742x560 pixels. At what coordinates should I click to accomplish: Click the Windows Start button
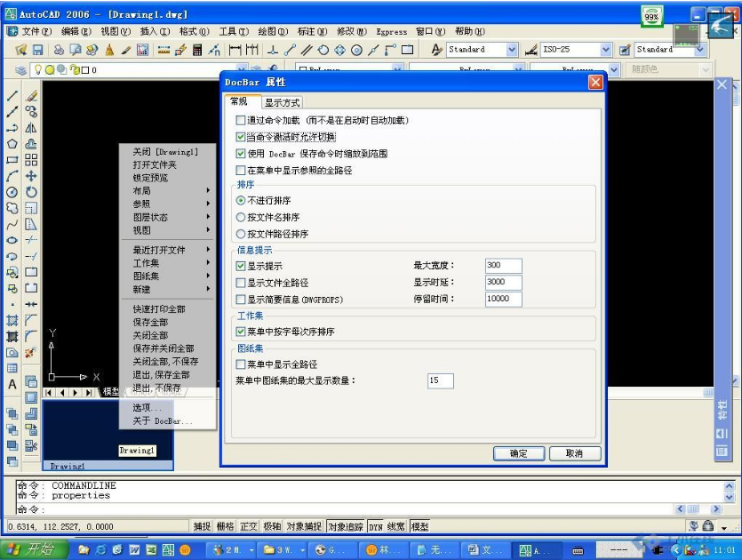[33, 549]
